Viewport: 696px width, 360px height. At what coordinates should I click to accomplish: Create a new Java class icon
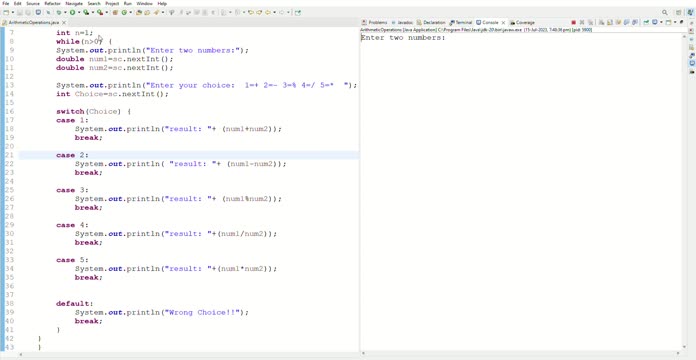(x=124, y=12)
